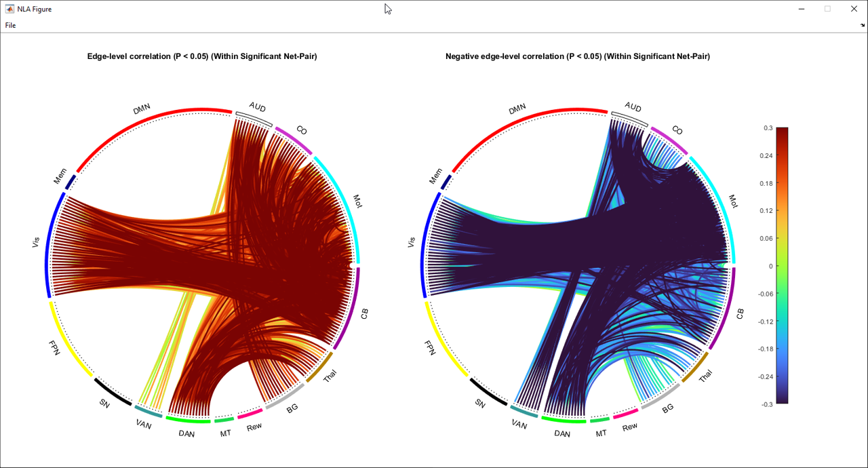
Task: Click the CB label in the negative correlation plot
Action: coord(740,314)
